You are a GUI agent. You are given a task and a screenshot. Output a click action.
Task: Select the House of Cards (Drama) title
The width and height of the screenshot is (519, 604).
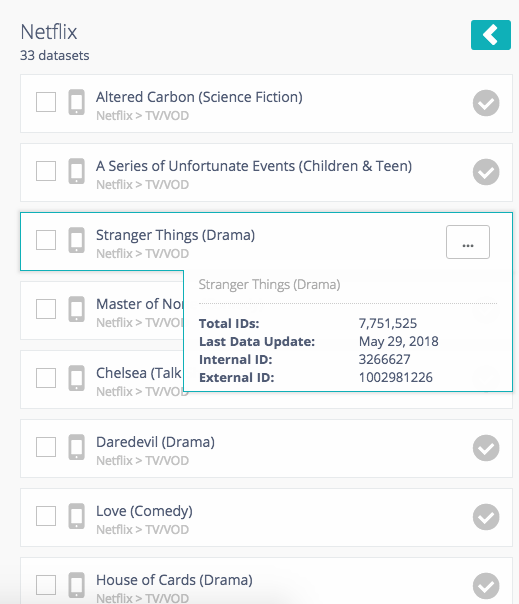point(174,580)
